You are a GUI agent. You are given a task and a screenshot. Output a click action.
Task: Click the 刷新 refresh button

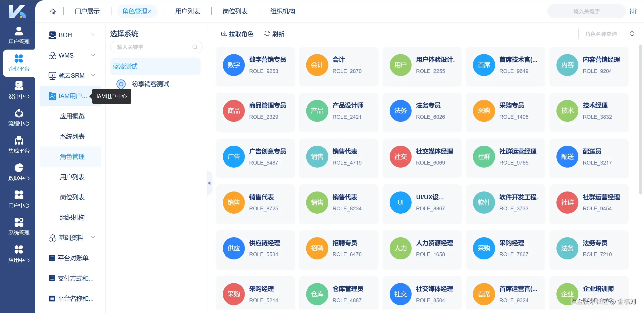274,34
